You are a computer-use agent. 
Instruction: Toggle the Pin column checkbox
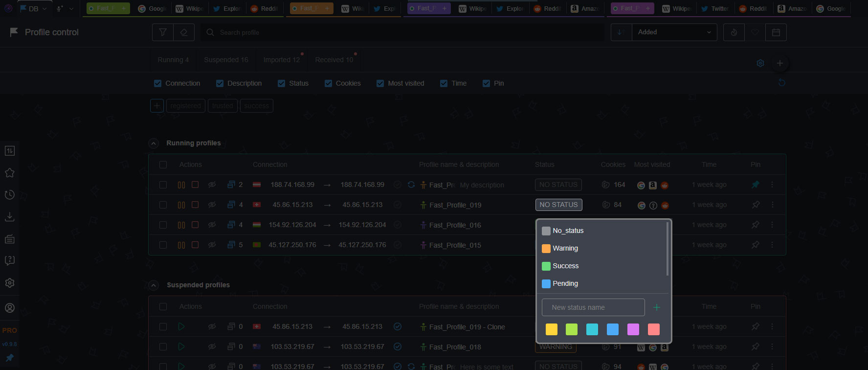(486, 83)
